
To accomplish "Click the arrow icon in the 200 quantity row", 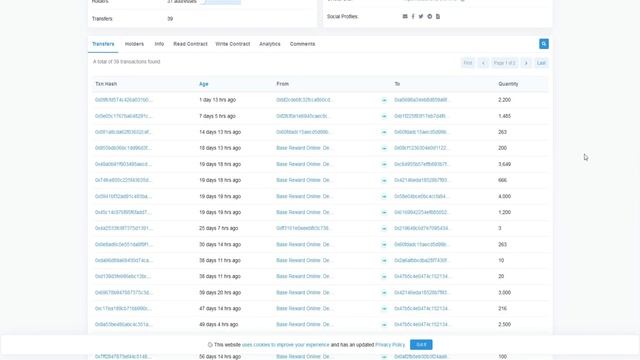I will tap(384, 148).
